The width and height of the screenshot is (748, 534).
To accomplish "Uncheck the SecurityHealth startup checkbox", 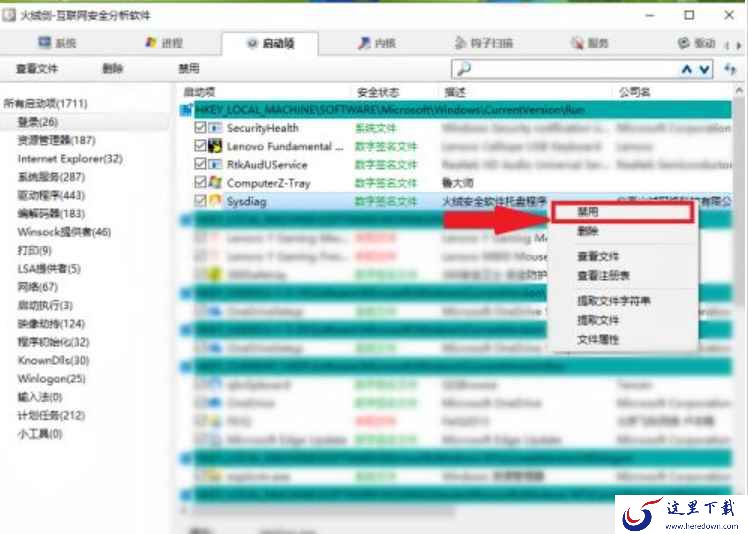I will [200, 127].
